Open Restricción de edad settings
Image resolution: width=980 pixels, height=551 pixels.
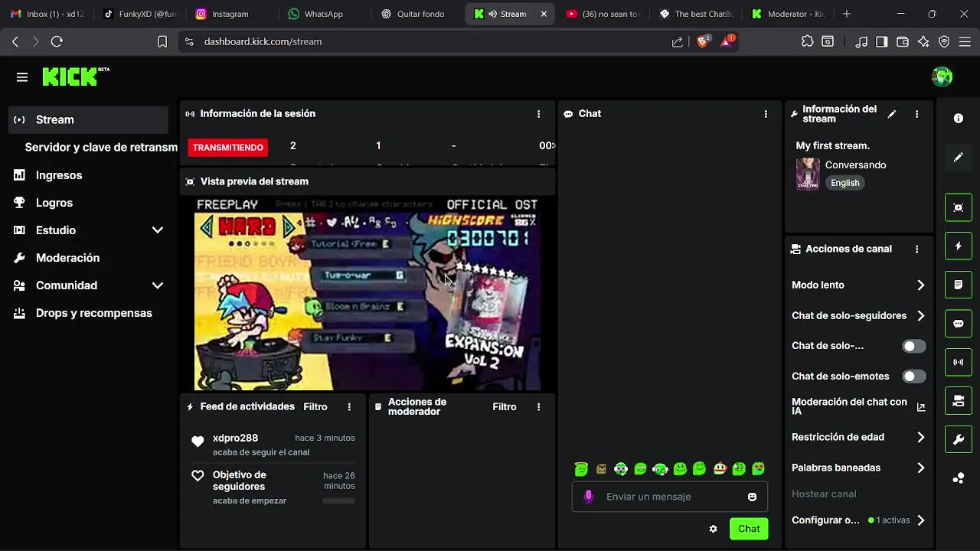pyautogui.click(x=858, y=437)
